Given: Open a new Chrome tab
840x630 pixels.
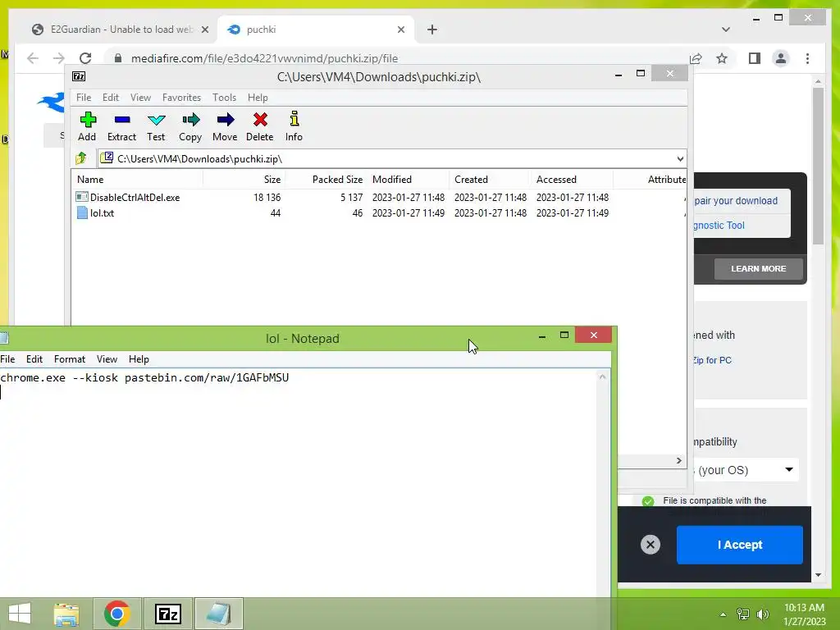Looking at the screenshot, I should point(432,30).
